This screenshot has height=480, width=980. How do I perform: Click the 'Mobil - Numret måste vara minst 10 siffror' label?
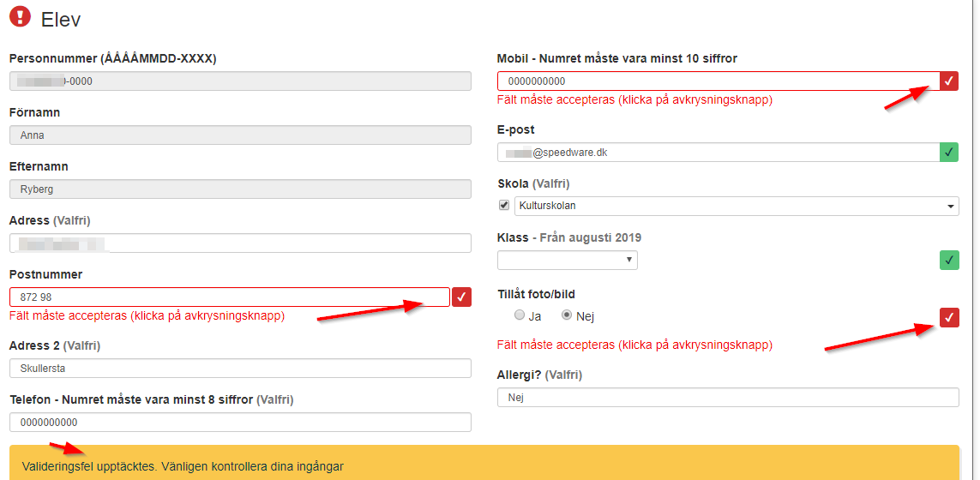[x=617, y=59]
